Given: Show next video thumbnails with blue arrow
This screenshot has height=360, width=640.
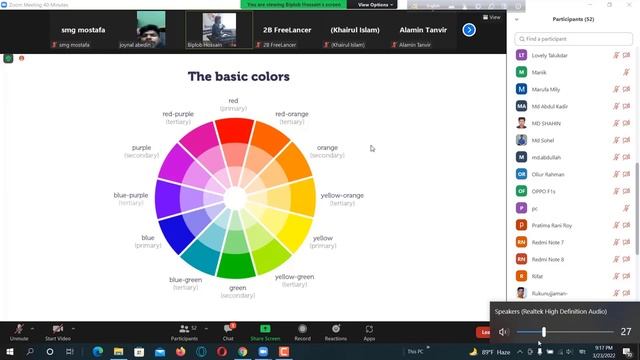Looking at the screenshot, I should pyautogui.click(x=469, y=30).
